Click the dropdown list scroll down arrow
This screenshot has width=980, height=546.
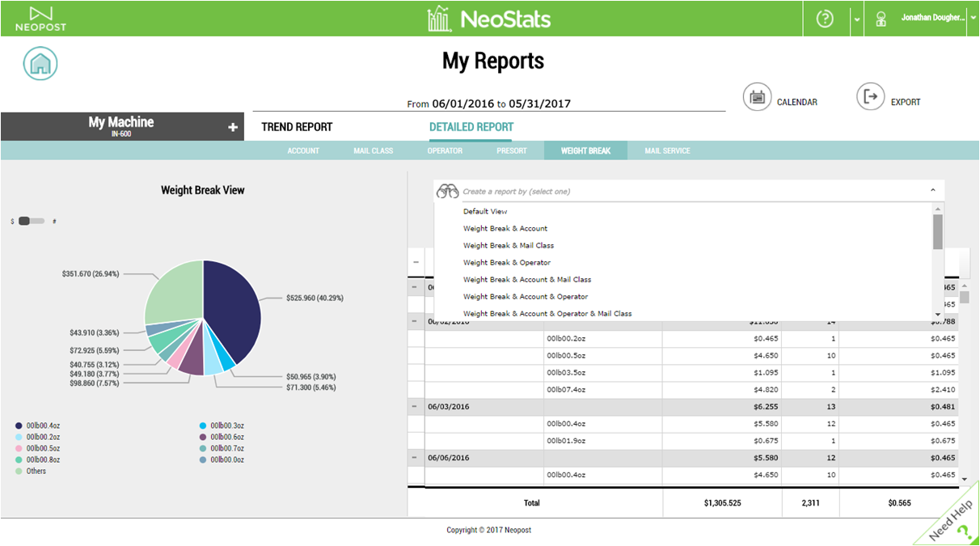938,314
